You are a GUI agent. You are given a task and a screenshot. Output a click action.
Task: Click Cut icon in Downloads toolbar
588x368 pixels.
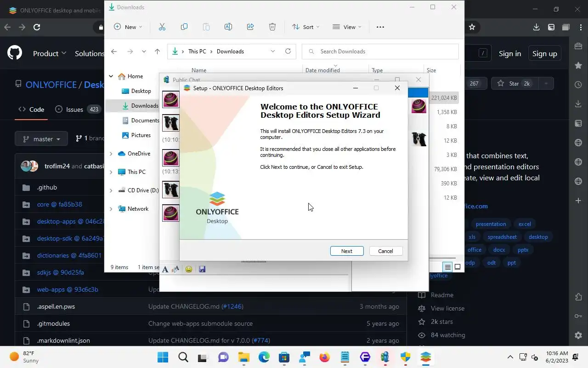pyautogui.click(x=162, y=27)
